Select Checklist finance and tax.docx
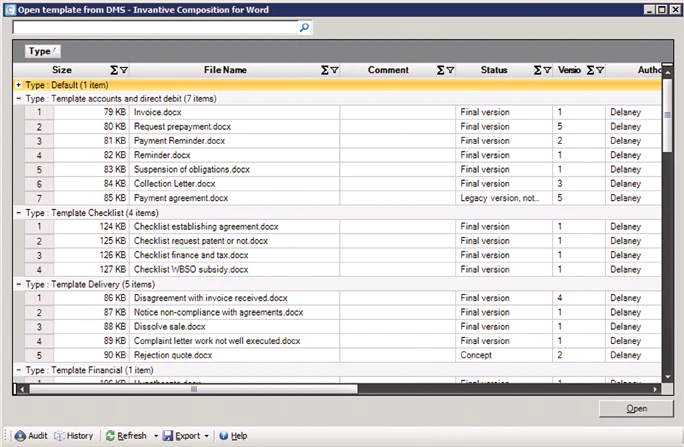Viewport: 684px width, 447px height. click(x=191, y=255)
